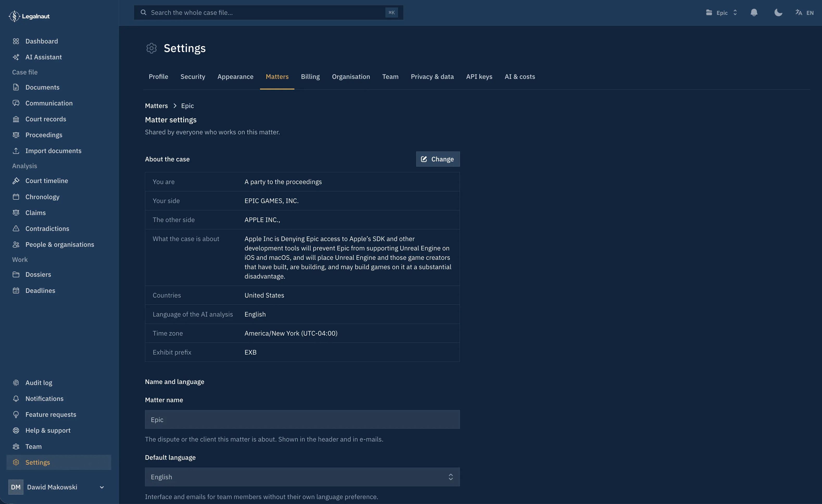Click the America/New York (UTC-04:00) value
The image size is (822, 504).
[x=291, y=333]
